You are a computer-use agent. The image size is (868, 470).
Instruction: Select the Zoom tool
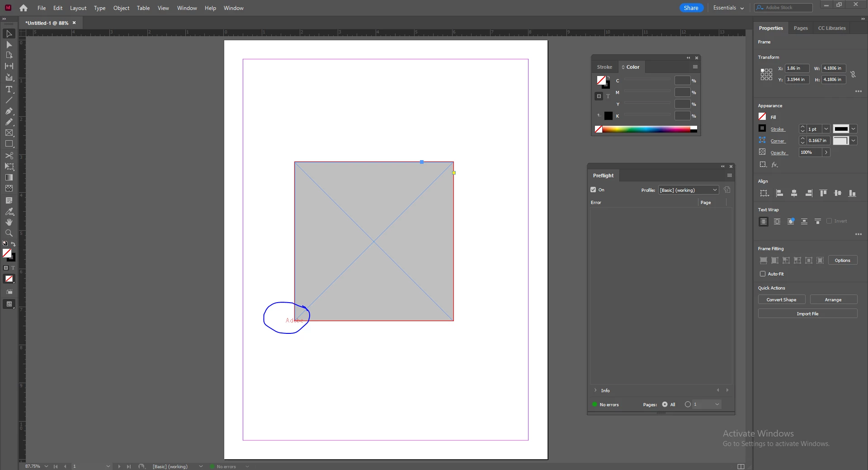click(9, 233)
